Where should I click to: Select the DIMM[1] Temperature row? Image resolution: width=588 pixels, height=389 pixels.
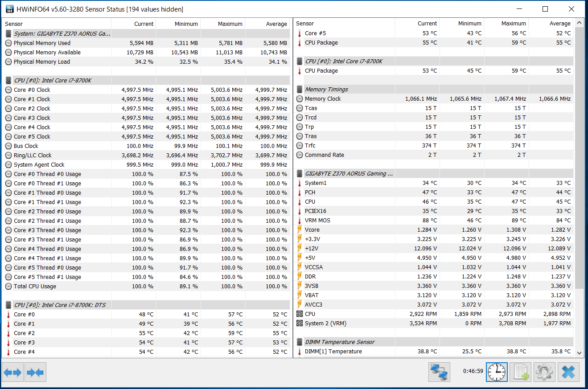click(x=433, y=351)
